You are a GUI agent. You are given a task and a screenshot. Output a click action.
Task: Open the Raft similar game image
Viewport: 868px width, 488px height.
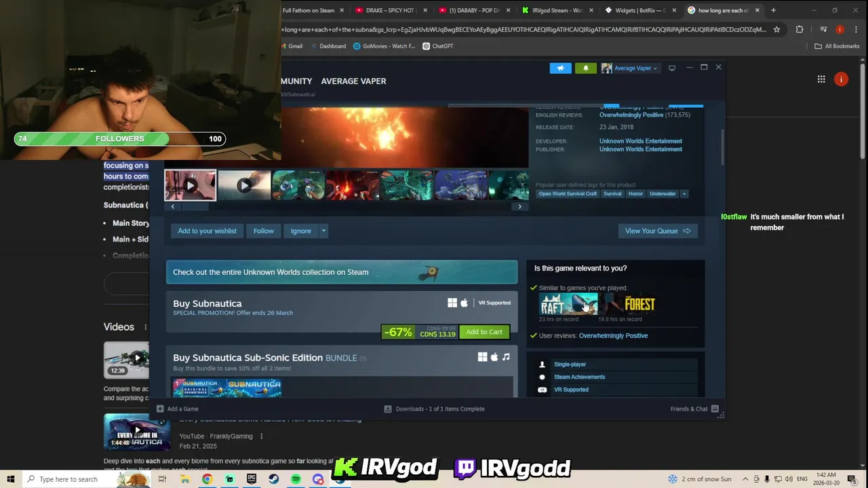[568, 304]
